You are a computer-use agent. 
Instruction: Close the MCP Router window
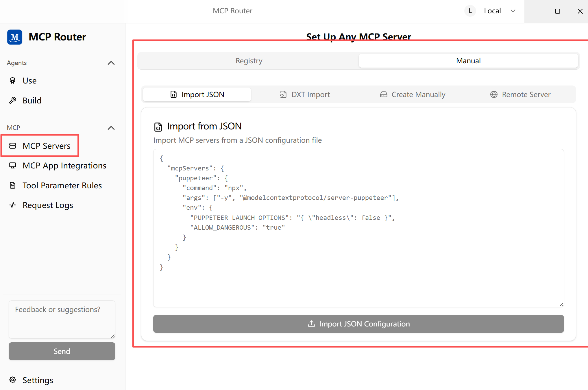pyautogui.click(x=580, y=11)
